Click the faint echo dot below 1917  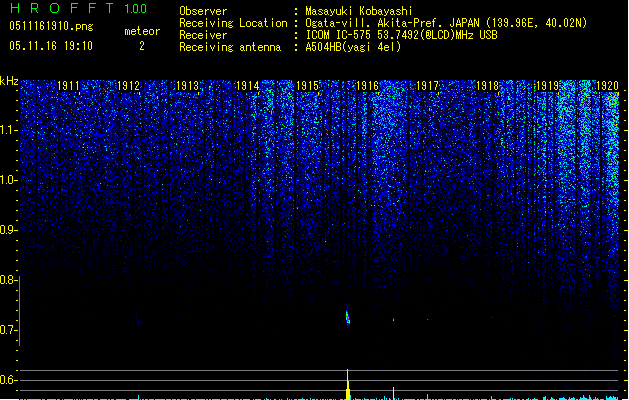(428, 320)
